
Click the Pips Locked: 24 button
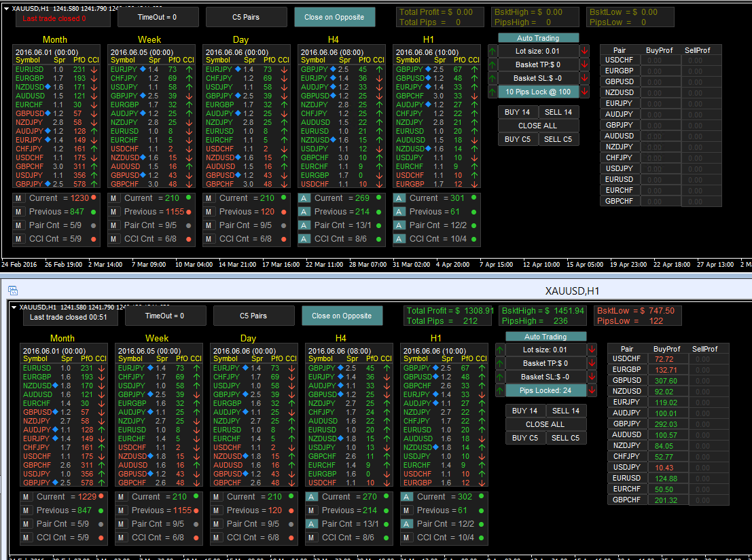pyautogui.click(x=545, y=390)
